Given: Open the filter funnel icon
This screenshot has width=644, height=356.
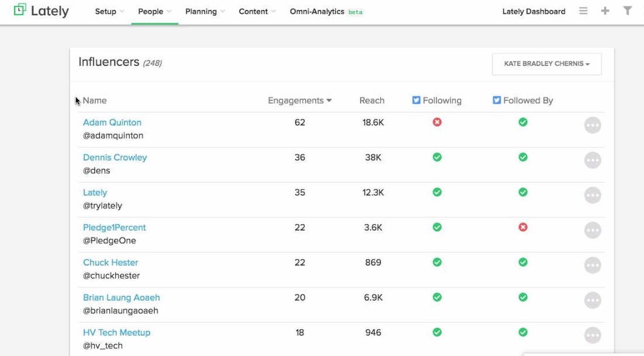Looking at the screenshot, I should (x=627, y=11).
